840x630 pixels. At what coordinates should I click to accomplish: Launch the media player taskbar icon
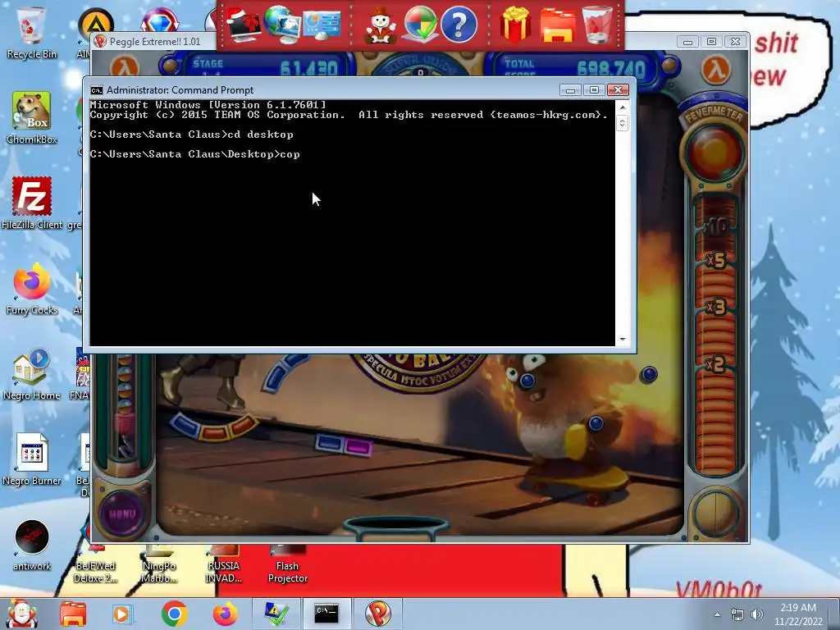tap(121, 614)
